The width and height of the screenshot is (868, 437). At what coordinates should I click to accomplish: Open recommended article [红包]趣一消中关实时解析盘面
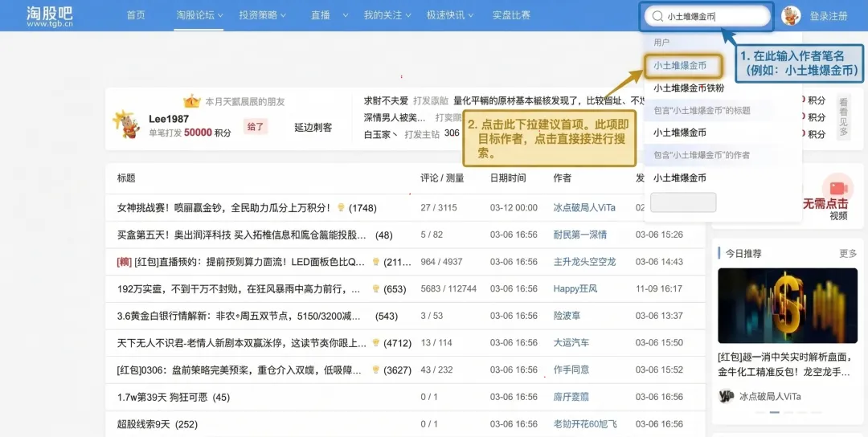pos(787,365)
